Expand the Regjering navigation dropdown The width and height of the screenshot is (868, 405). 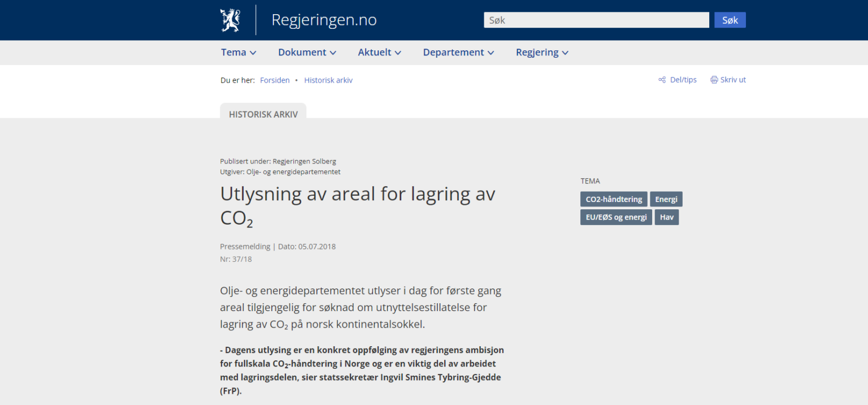pyautogui.click(x=541, y=52)
